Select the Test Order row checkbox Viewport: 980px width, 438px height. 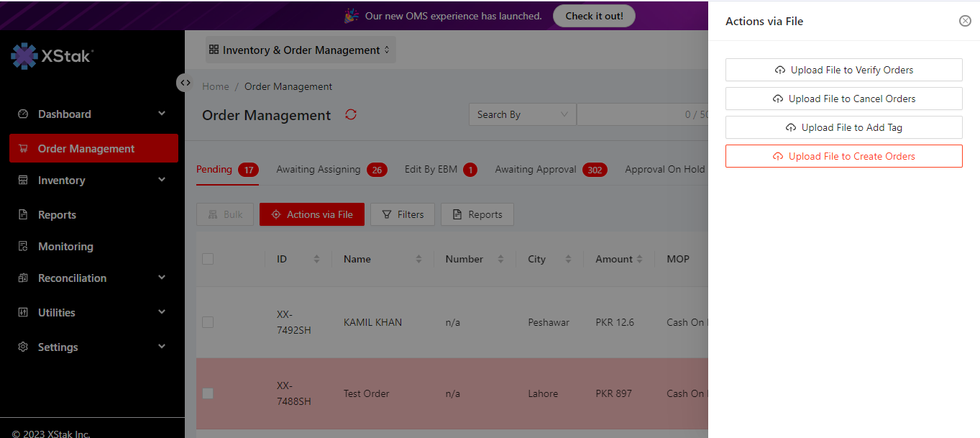click(208, 393)
